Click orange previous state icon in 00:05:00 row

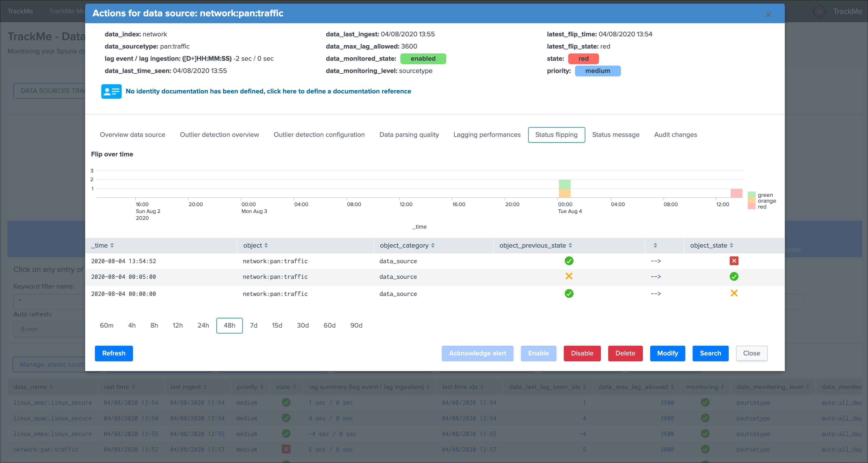pyautogui.click(x=569, y=276)
